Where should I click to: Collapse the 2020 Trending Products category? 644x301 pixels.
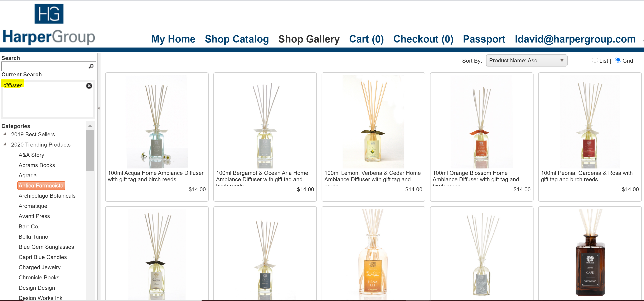coord(5,144)
